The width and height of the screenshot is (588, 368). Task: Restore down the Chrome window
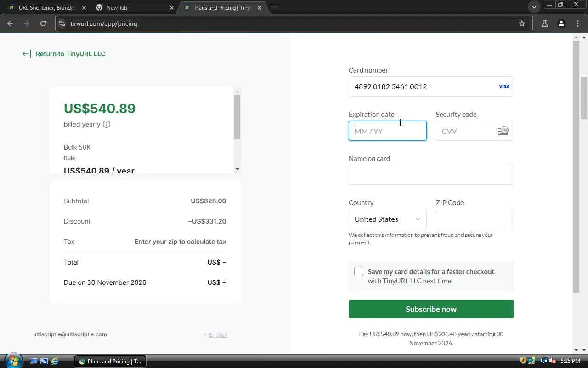pyautogui.click(x=561, y=5)
